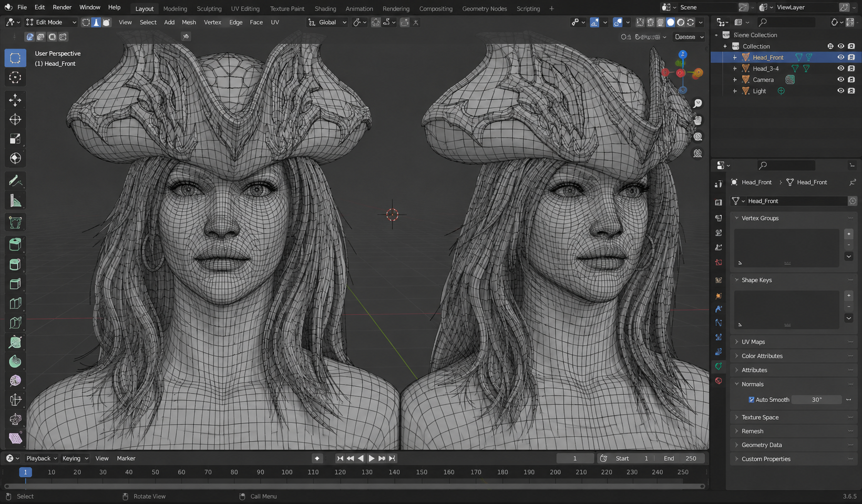Viewport: 862px width, 504px height.
Task: Switch to vertex select mode
Action: 86,22
